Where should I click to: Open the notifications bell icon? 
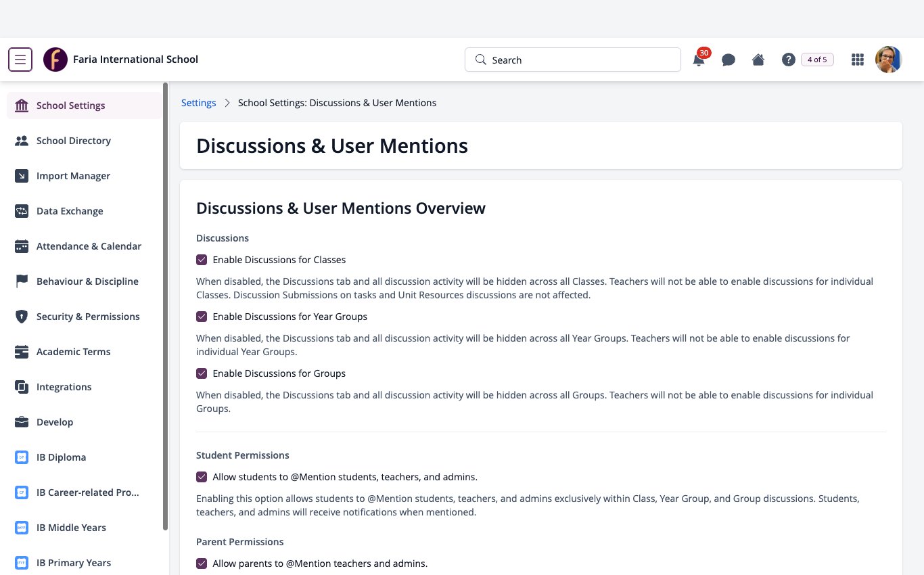pos(699,60)
